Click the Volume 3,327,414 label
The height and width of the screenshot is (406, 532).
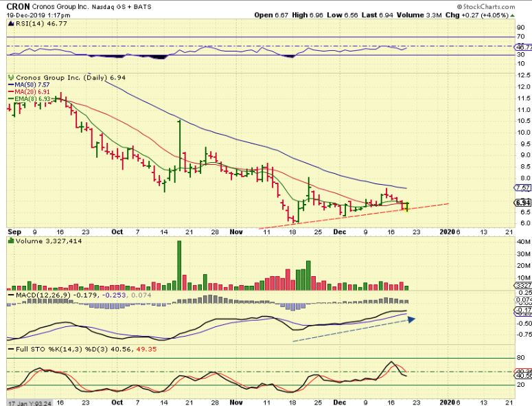pyautogui.click(x=49, y=241)
